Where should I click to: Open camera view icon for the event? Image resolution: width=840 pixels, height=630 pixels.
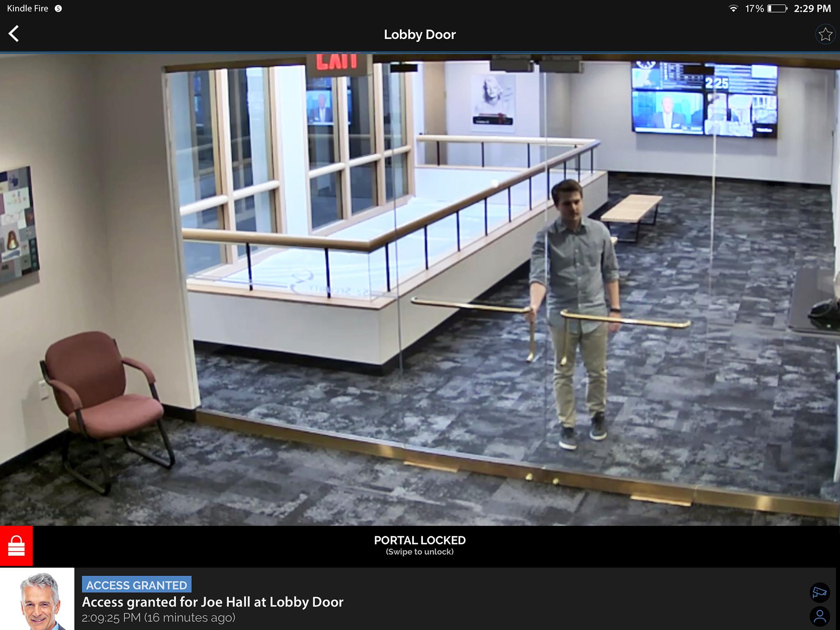click(820, 592)
